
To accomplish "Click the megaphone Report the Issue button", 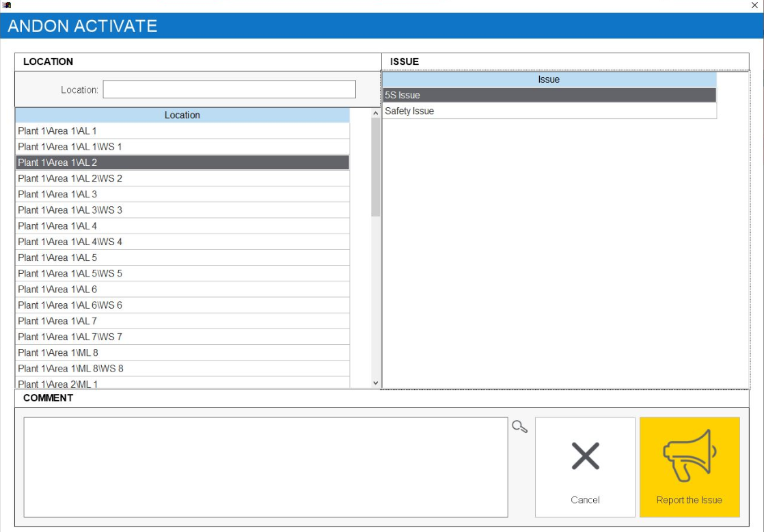I will 690,467.
